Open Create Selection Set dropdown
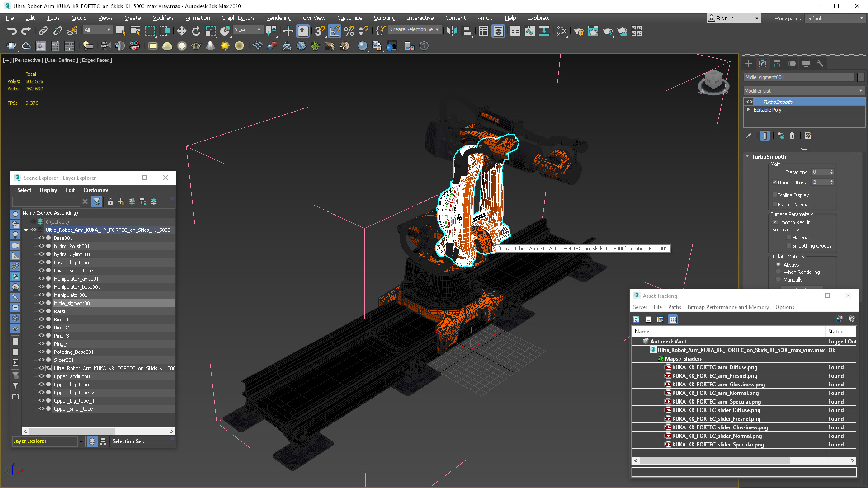The height and width of the screenshot is (488, 868). 414,30
